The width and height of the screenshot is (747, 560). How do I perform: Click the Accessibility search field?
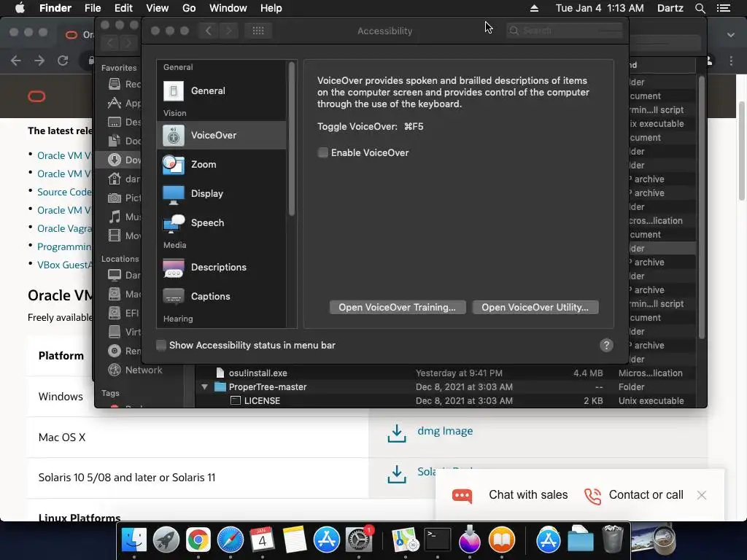pyautogui.click(x=565, y=31)
